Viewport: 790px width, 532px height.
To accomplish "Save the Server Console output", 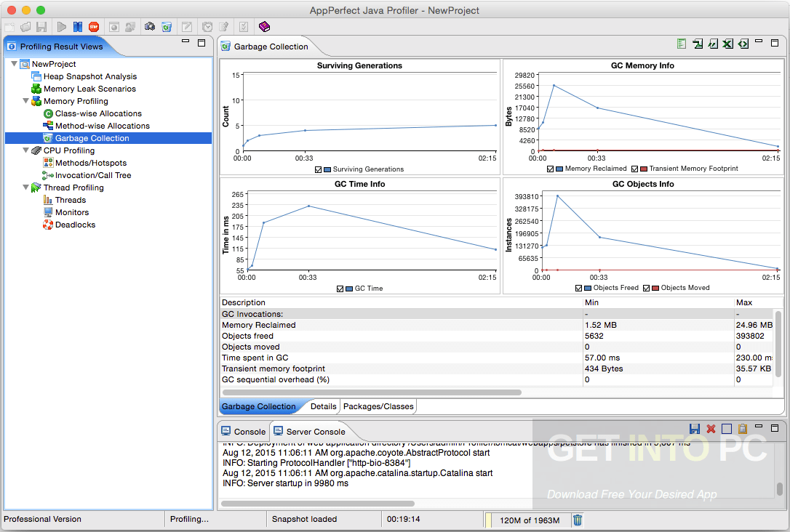I will coord(694,429).
